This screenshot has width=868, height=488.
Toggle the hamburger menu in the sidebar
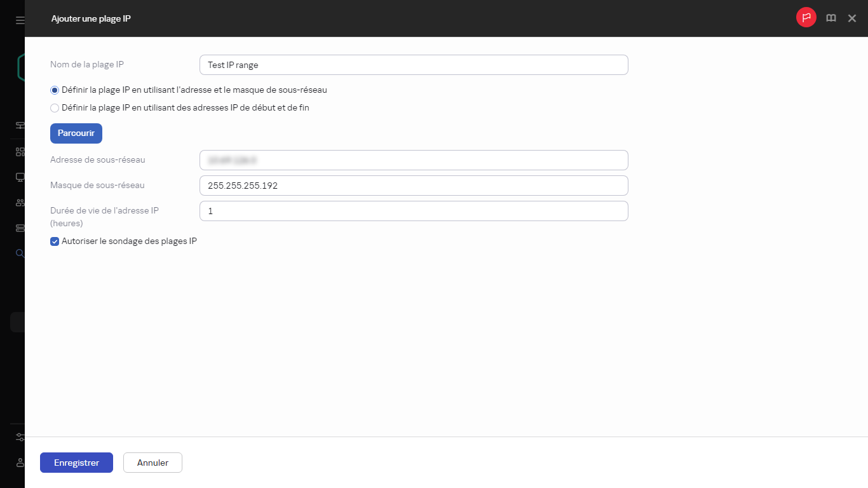[x=20, y=20]
